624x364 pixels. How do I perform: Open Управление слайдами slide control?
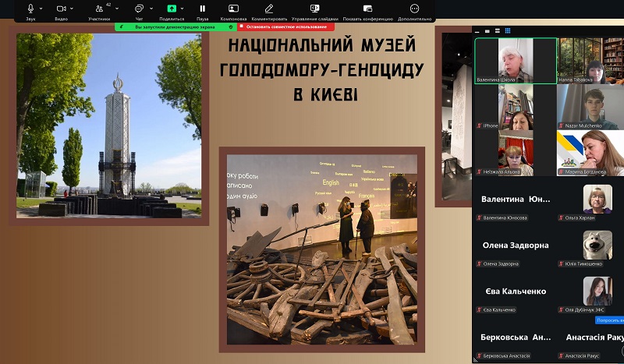[315, 9]
